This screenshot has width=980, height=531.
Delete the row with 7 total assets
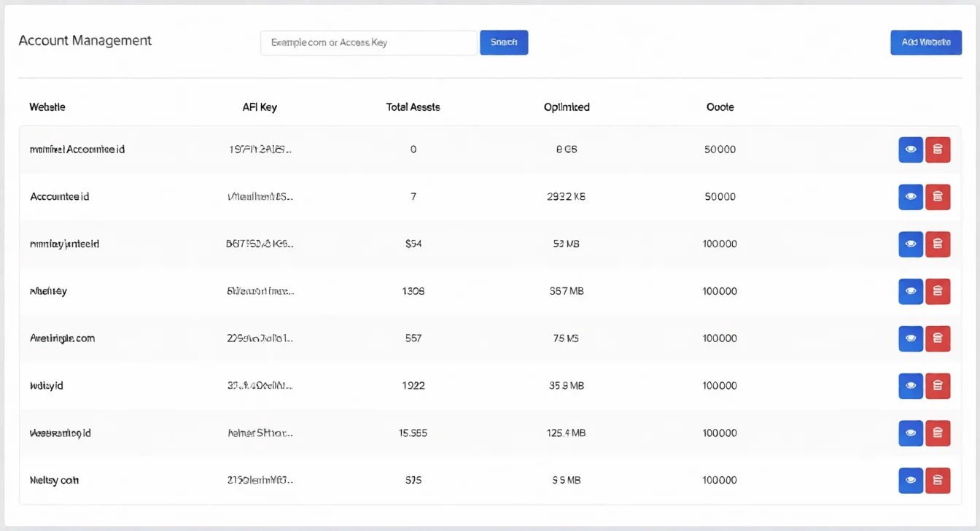click(938, 197)
